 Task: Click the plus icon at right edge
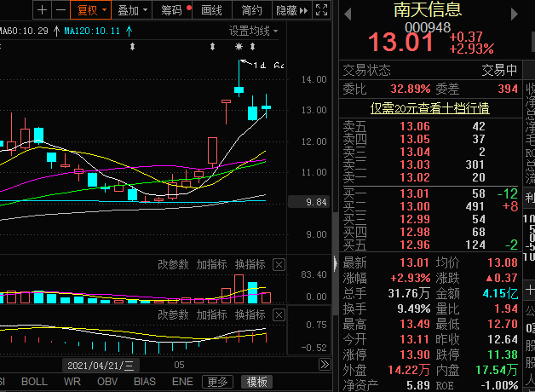(530, 291)
